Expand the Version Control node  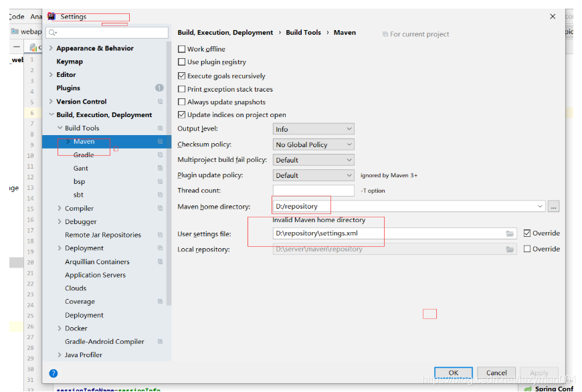(x=51, y=101)
